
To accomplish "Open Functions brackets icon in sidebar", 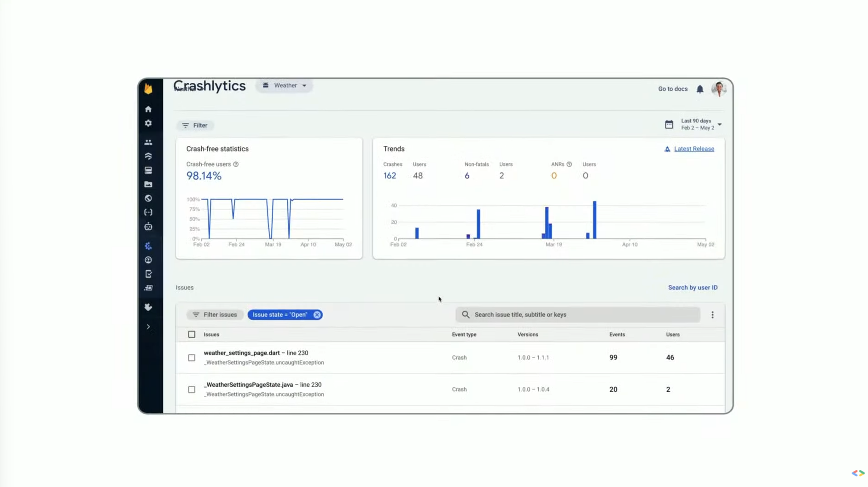I will point(148,213).
